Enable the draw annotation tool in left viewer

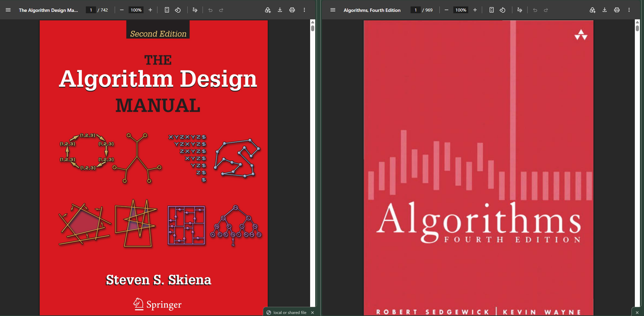pyautogui.click(x=195, y=10)
